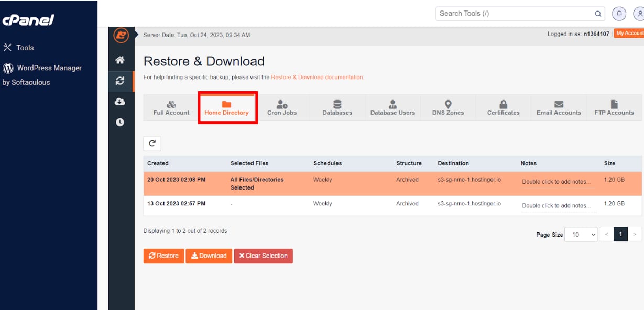Open Tools in the cPanel sidebar
The width and height of the screenshot is (644, 310).
pos(19,48)
